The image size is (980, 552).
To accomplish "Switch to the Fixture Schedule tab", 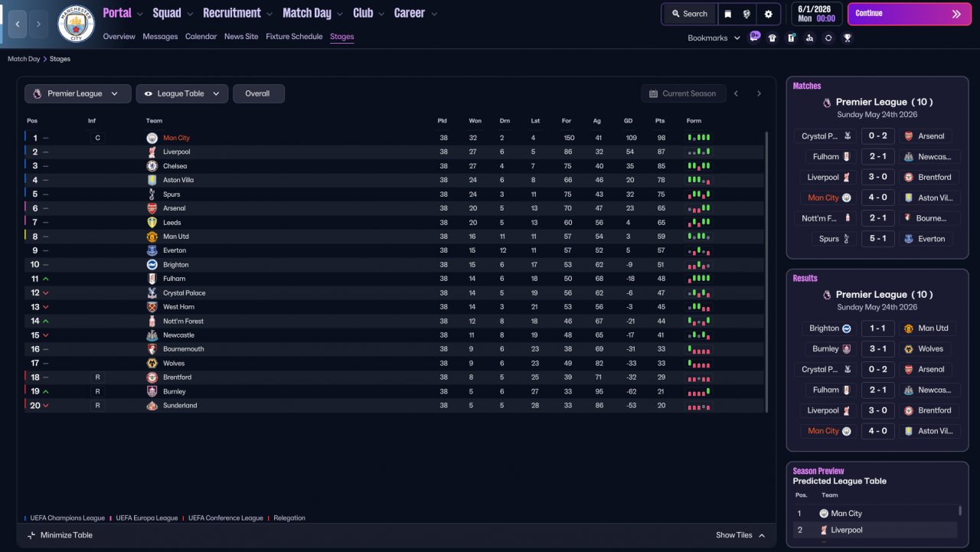I will (294, 37).
